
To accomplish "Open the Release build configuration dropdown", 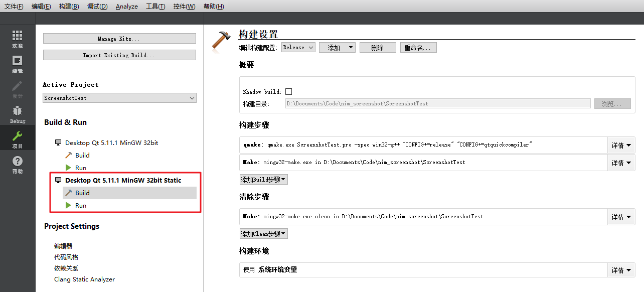I will pyautogui.click(x=298, y=48).
